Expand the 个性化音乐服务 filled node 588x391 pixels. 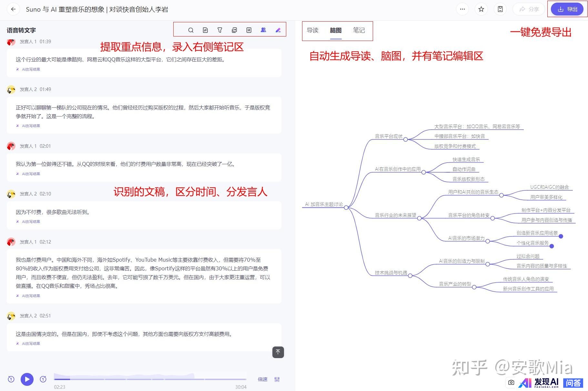click(552, 246)
